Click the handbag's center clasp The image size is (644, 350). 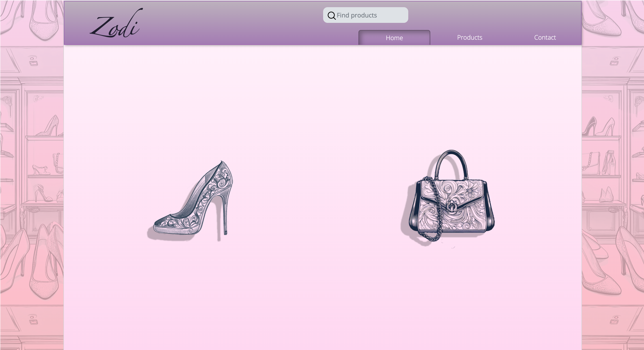point(452,206)
